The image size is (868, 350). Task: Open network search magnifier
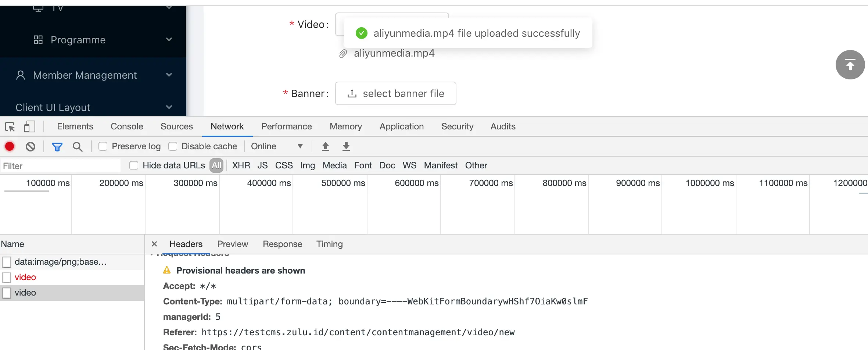[78, 147]
